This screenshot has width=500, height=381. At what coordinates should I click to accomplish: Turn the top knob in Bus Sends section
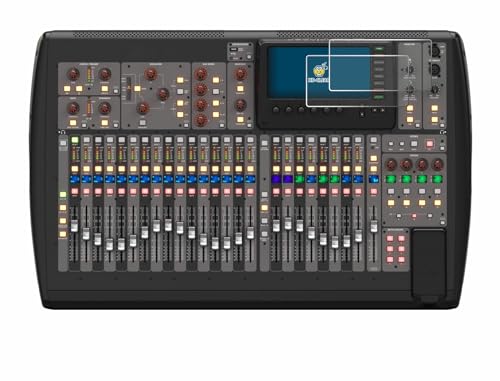(x=201, y=74)
